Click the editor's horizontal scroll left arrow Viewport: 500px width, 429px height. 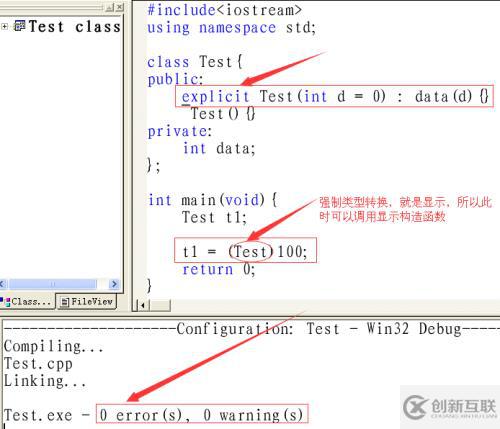click(x=143, y=305)
